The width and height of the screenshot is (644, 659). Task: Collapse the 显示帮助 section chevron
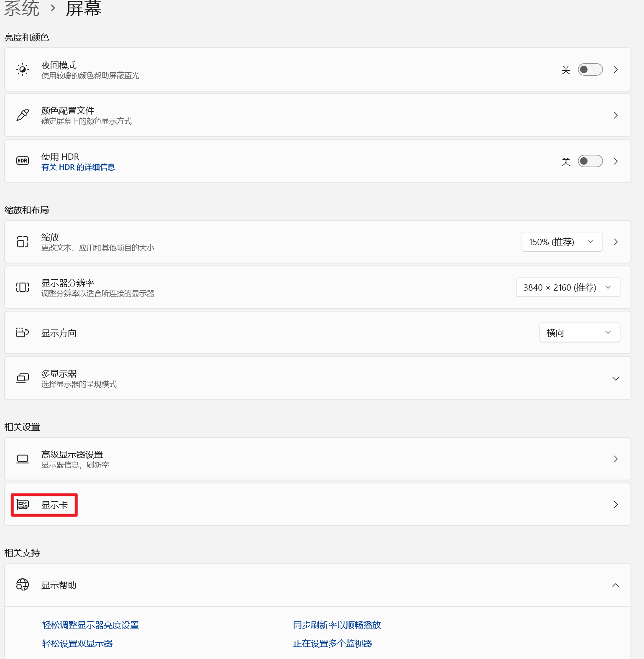click(616, 585)
